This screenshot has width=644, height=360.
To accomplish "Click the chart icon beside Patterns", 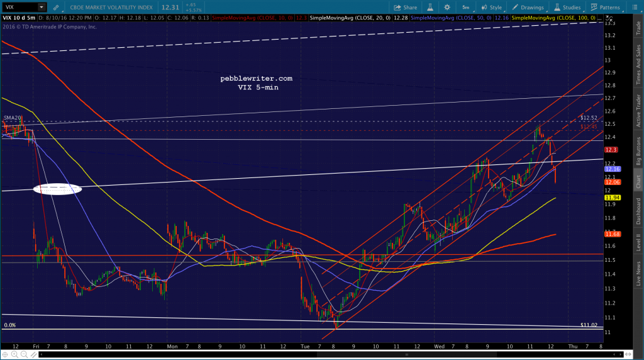I will 594,8.
